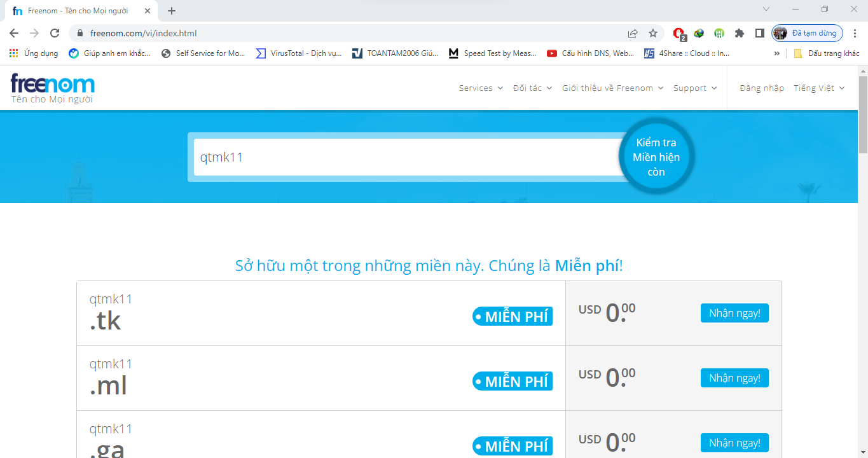
Task: Click the 'qtmk11 .tk' domain name
Action: 111,312
